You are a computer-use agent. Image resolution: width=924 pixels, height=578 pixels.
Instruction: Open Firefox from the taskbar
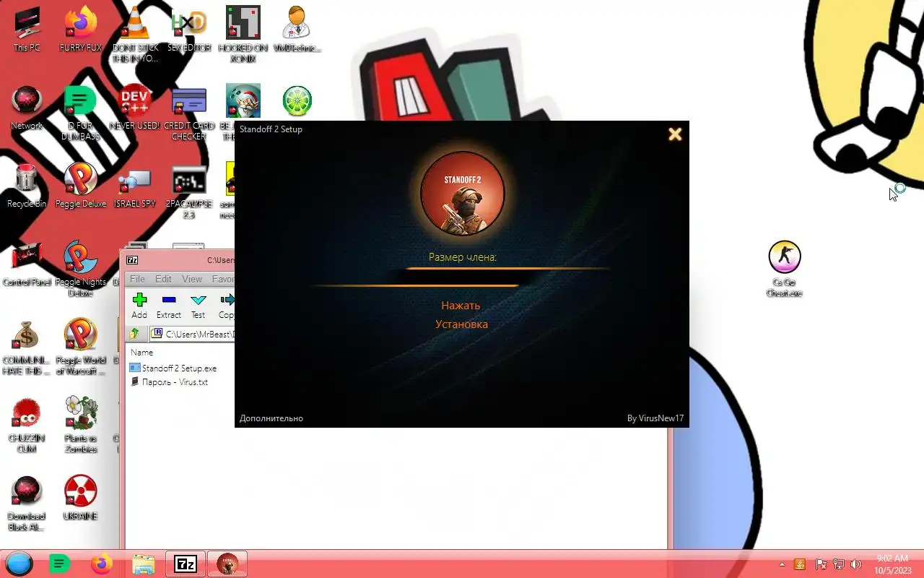pyautogui.click(x=102, y=564)
